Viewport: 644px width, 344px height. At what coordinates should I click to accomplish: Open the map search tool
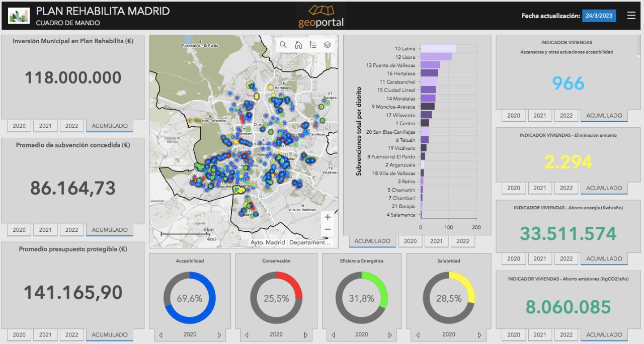[x=283, y=45]
